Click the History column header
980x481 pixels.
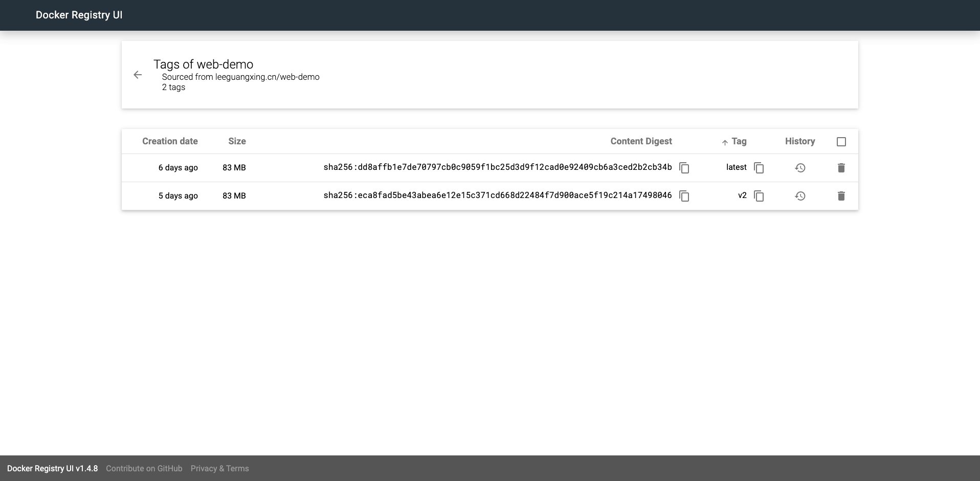click(x=800, y=141)
